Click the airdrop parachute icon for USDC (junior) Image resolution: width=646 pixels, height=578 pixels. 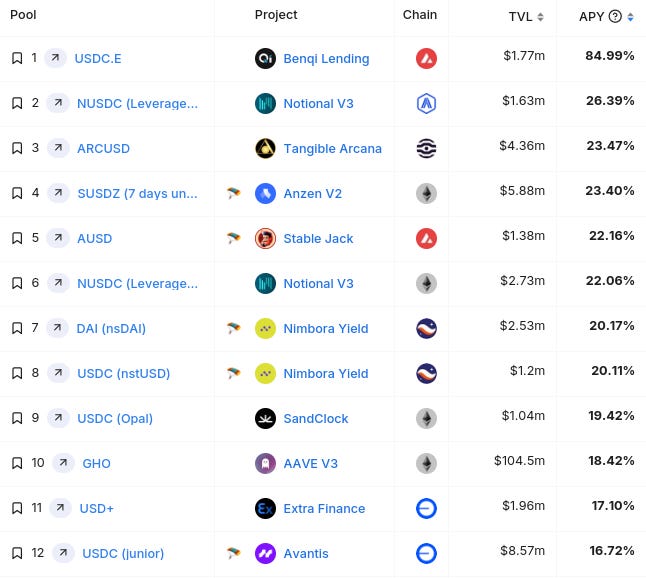coord(234,553)
